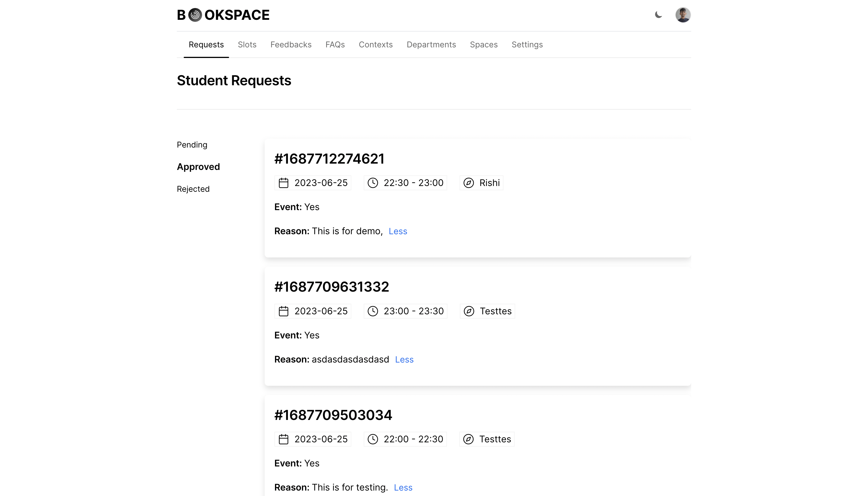868x496 pixels.
Task: Select the Approved requests filter
Action: (x=198, y=167)
